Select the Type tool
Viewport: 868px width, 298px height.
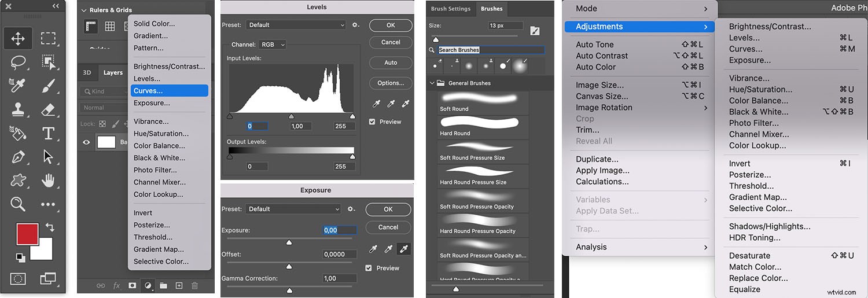pos(49,133)
